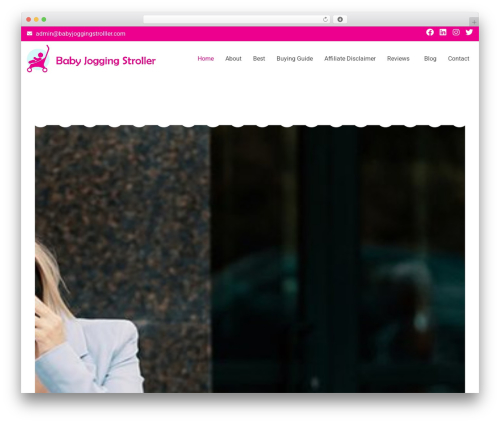The height and width of the screenshot is (423, 500).
Task: Open the Affiliate Disclaimer page
Action: pyautogui.click(x=350, y=59)
